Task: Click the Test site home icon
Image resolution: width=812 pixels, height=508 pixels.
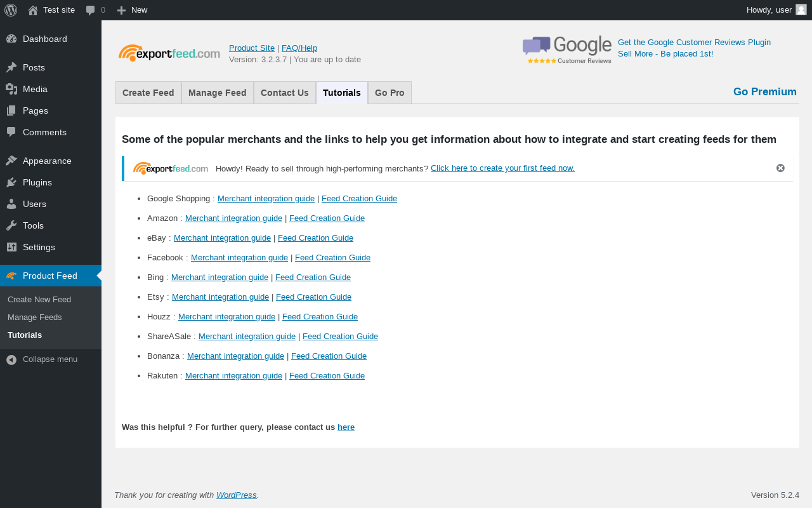Action: (33, 10)
